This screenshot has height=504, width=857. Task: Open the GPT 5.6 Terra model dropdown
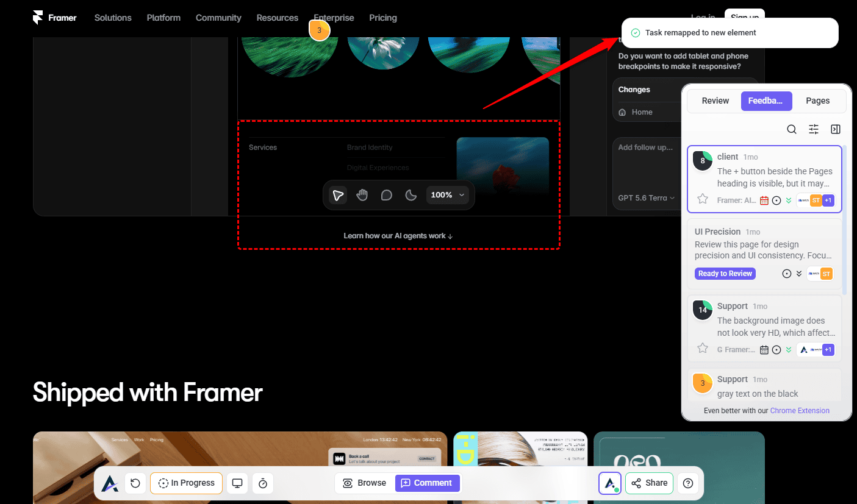click(x=647, y=198)
